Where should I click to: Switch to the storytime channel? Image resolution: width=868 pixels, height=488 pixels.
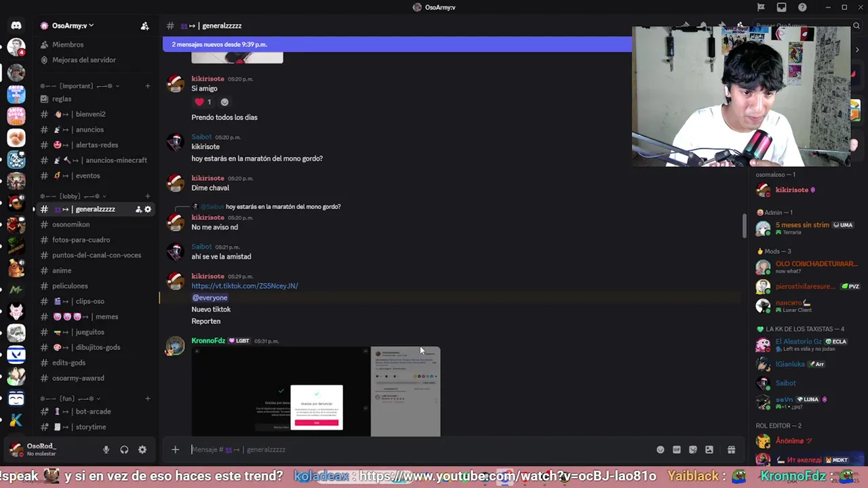tap(95, 427)
